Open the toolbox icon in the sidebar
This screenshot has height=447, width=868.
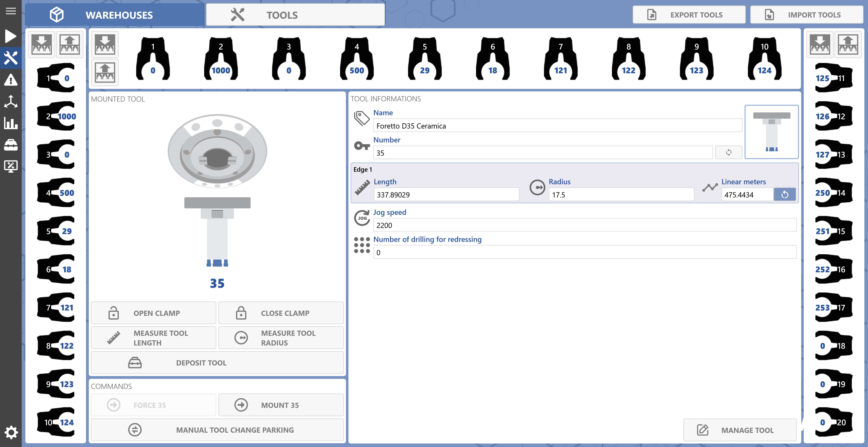pyautogui.click(x=11, y=145)
